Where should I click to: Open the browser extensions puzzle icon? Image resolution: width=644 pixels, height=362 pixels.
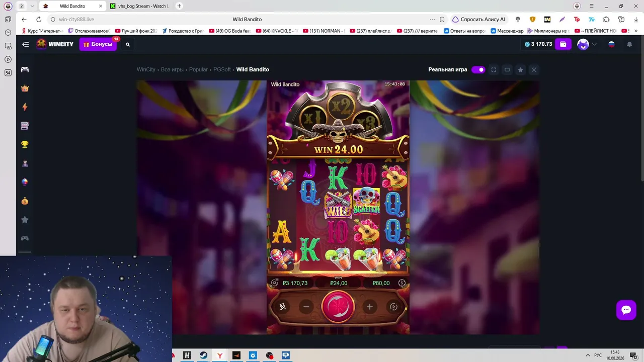tap(606, 20)
